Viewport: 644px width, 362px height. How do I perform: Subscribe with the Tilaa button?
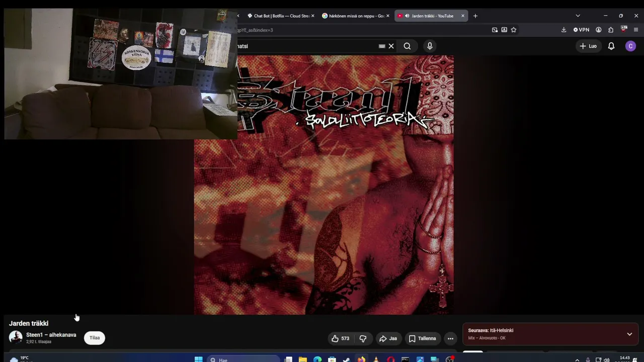tap(95, 338)
